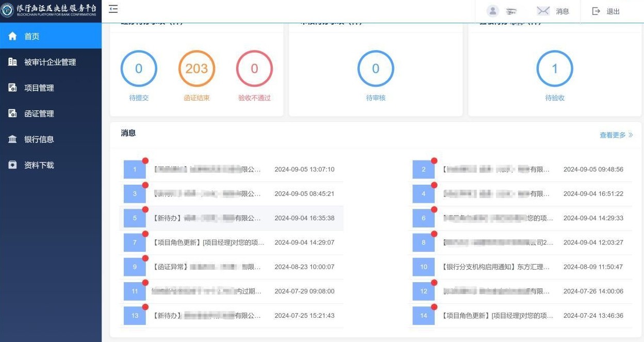This screenshot has width=644, height=342.
Task: Select the 被审计企业管理 menu item
Action: (50, 62)
